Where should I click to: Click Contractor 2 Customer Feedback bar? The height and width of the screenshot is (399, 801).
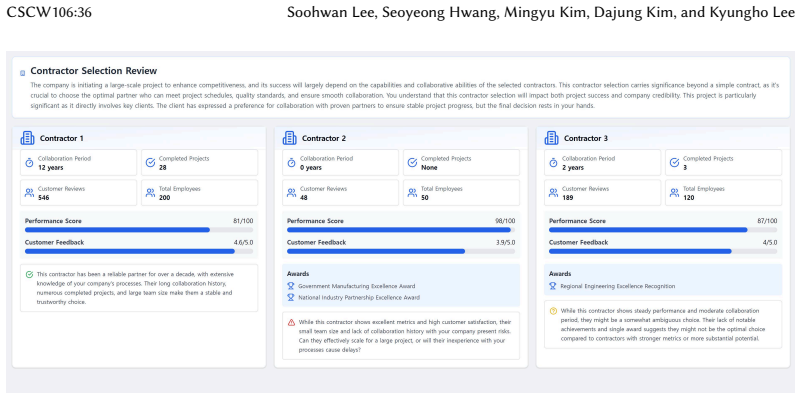[401, 251]
